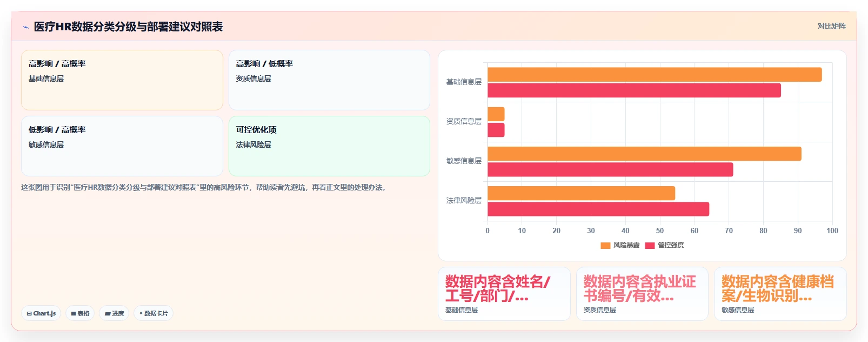Click the Chart.js tag chip

click(41, 313)
